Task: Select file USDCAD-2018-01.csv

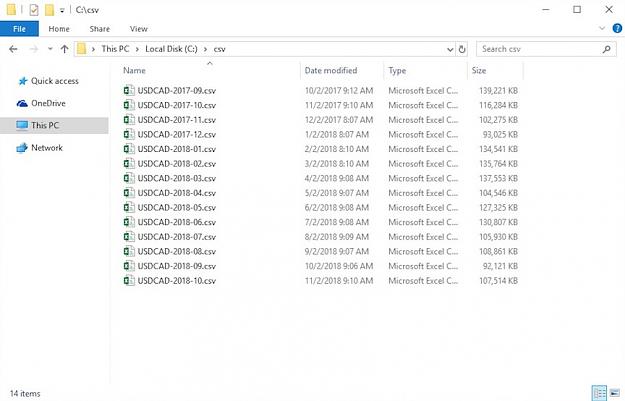Action: point(177,149)
